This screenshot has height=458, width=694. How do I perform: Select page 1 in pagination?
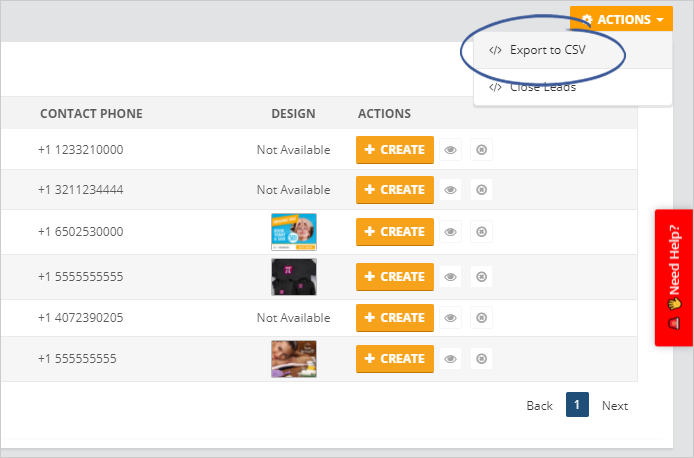(x=577, y=405)
